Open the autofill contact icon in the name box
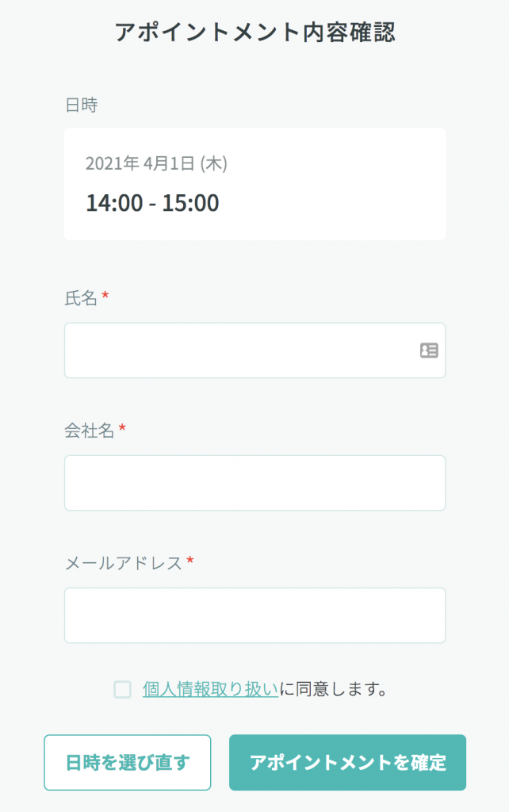 (427, 350)
